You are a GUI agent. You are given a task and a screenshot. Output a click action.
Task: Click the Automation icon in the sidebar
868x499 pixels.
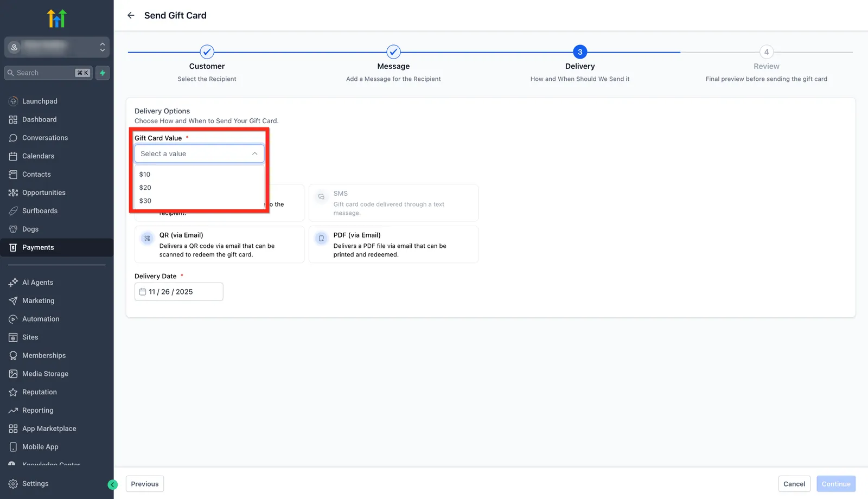tap(13, 319)
